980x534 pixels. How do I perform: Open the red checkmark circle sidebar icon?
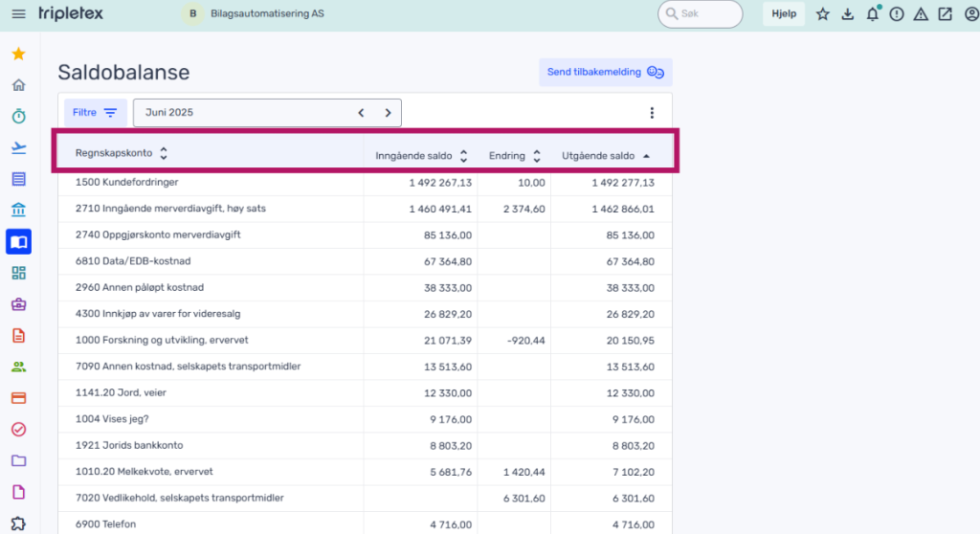(19, 430)
